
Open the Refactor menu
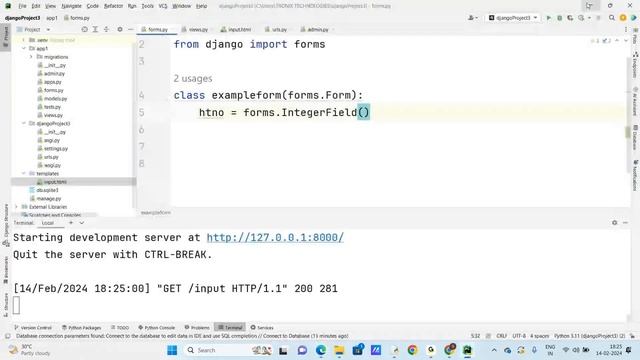pyautogui.click(x=113, y=6)
